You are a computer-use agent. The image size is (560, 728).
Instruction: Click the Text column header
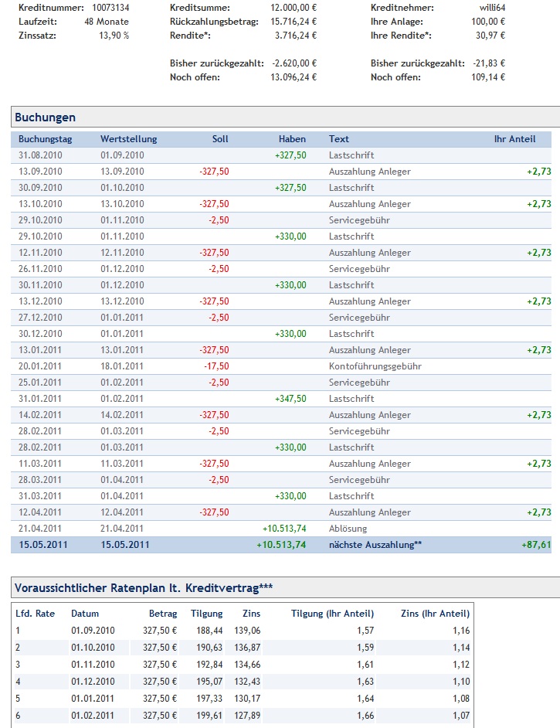coord(338,139)
